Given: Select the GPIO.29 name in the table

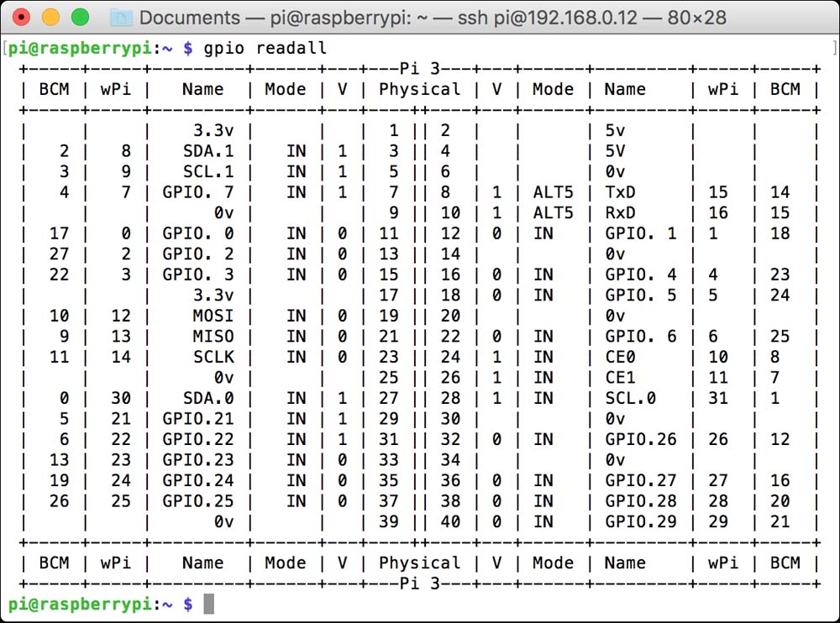Looking at the screenshot, I should 640,521.
